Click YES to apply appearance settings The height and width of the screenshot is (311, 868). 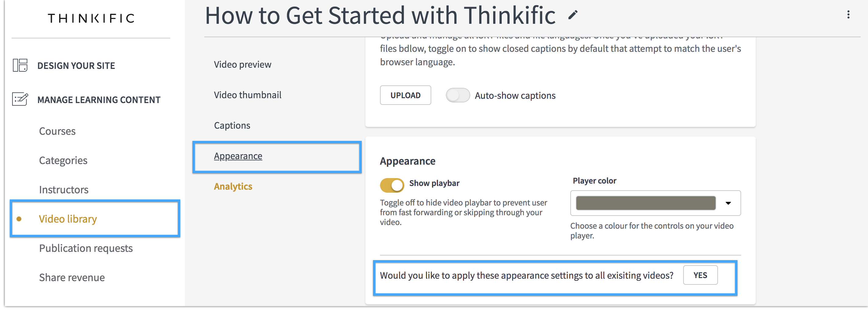[700, 275]
